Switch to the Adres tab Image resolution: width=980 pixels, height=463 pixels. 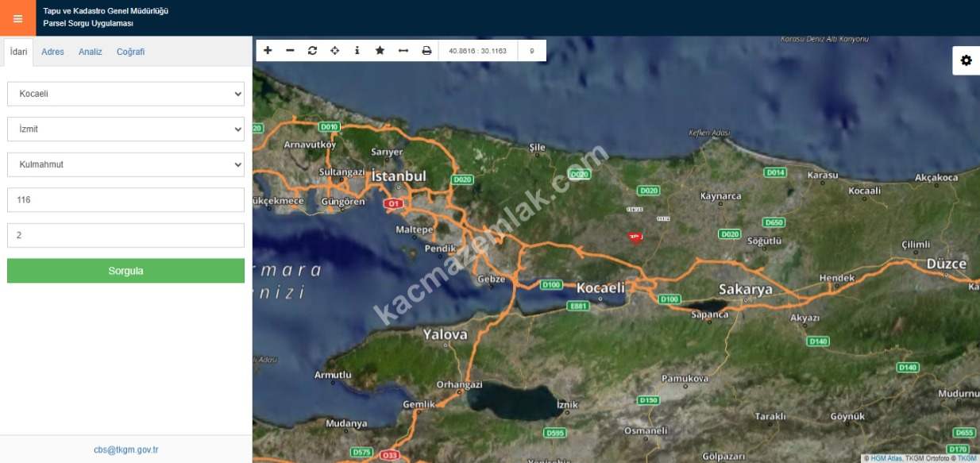pos(52,52)
